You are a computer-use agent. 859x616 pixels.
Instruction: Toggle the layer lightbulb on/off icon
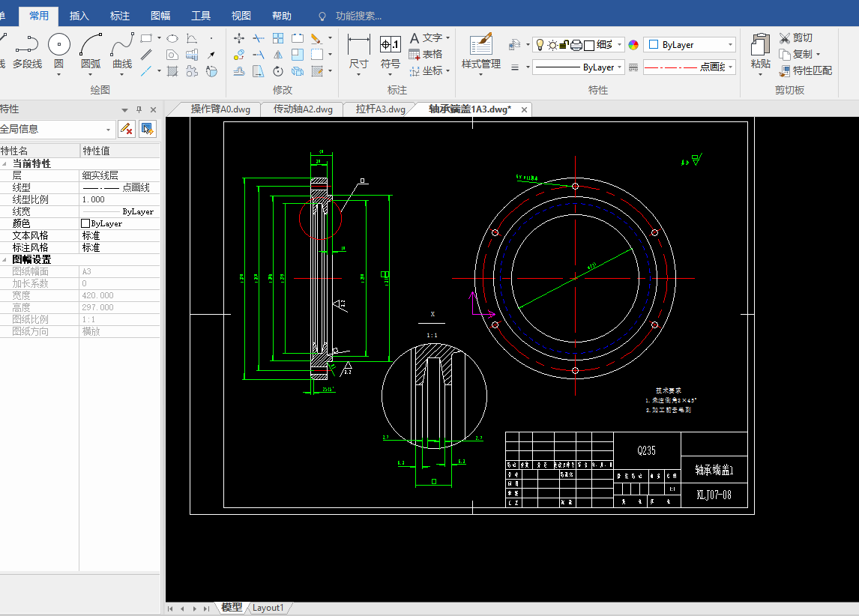click(x=540, y=45)
